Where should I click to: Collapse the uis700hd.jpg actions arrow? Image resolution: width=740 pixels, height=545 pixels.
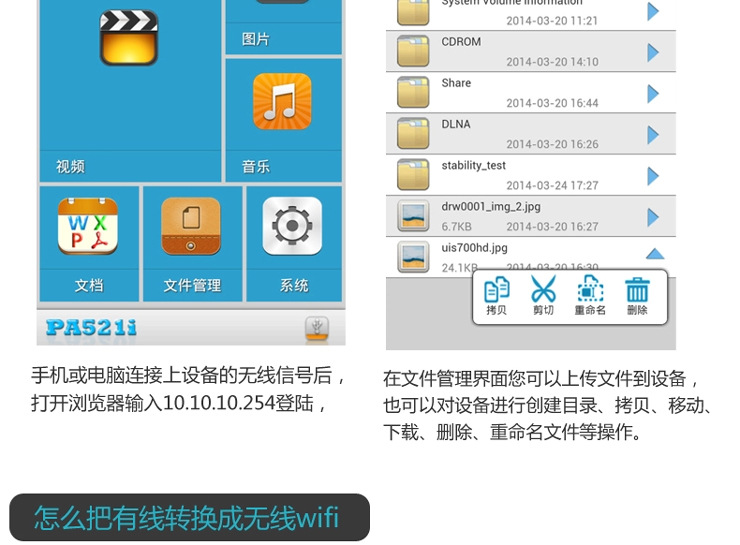pos(655,254)
